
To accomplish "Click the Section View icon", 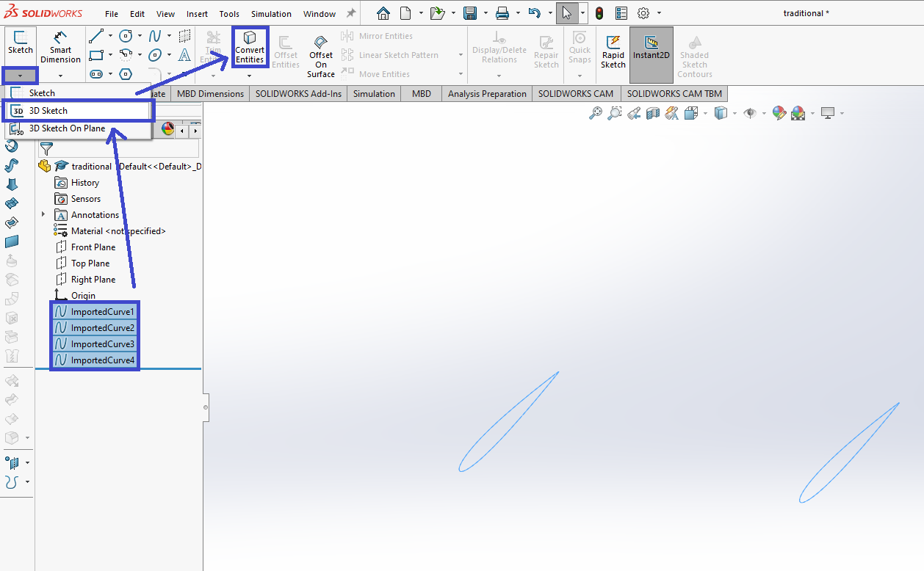I will click(x=653, y=113).
